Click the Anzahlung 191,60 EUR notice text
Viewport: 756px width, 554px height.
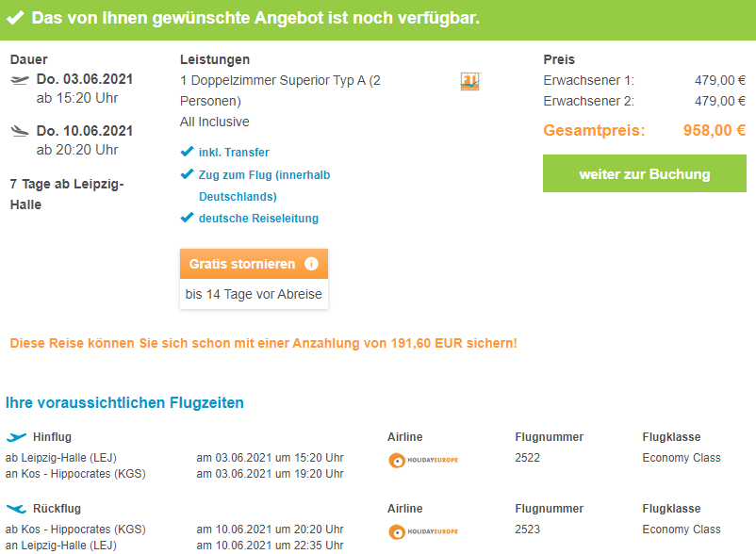pyautogui.click(x=263, y=344)
